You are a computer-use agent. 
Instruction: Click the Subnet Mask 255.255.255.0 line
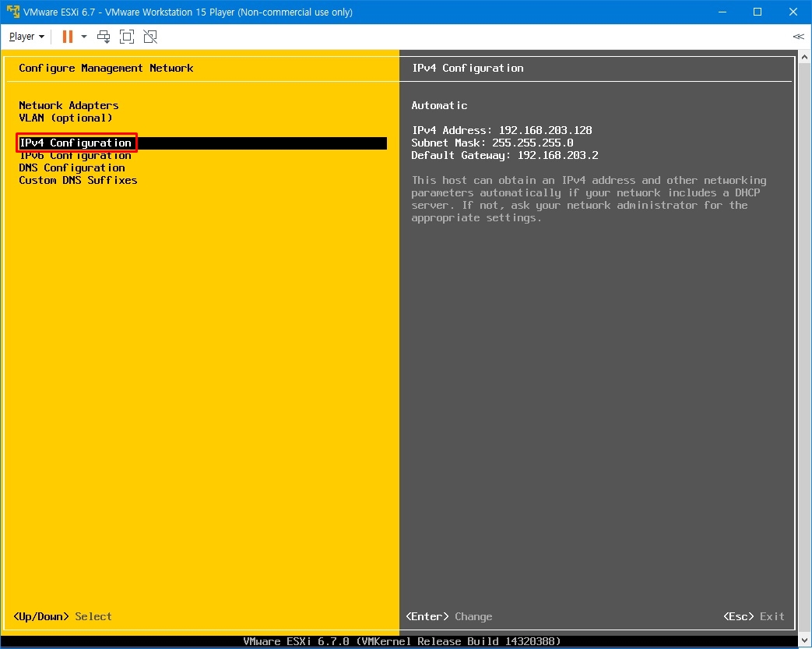tap(492, 143)
